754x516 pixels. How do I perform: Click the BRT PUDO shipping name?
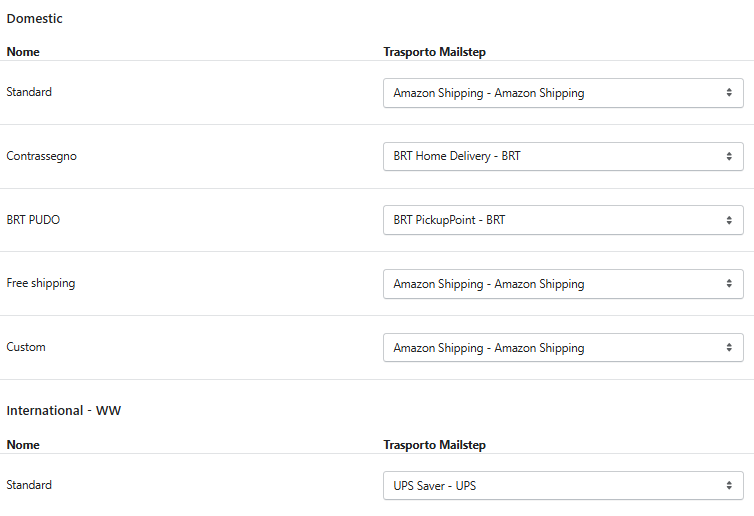pos(33,219)
